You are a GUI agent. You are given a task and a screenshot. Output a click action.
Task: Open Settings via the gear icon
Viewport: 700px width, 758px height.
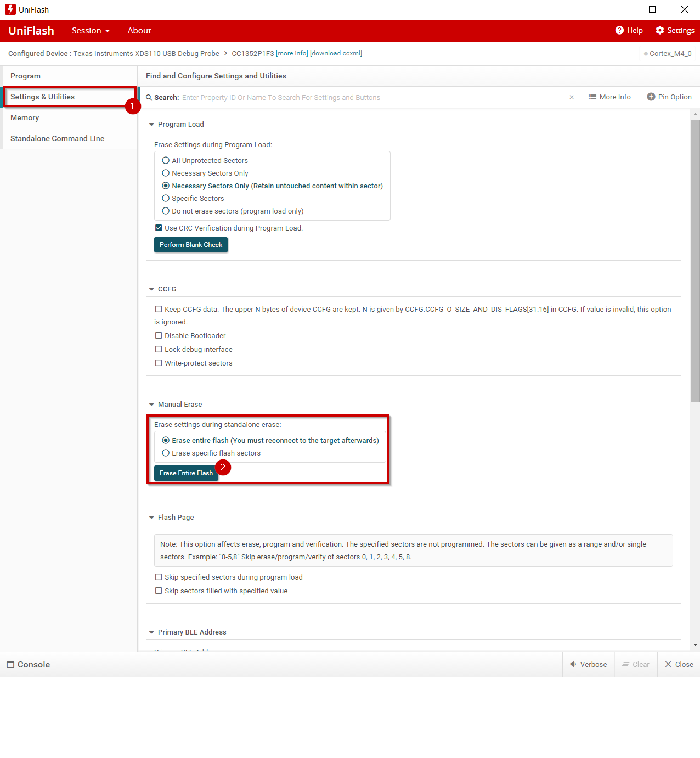click(660, 30)
